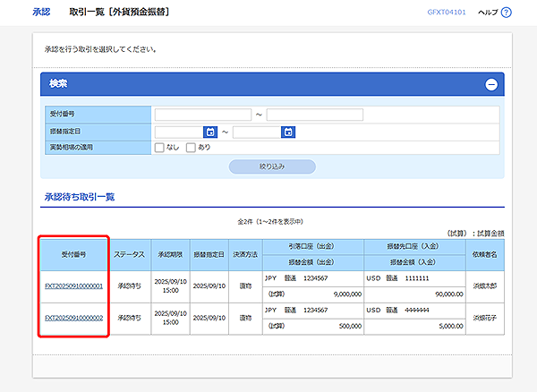Viewport: 537px width, 392px height.
Task: Click 承認期限 2025/09/10 15:00 for FXT20250910000001
Action: pos(170,286)
